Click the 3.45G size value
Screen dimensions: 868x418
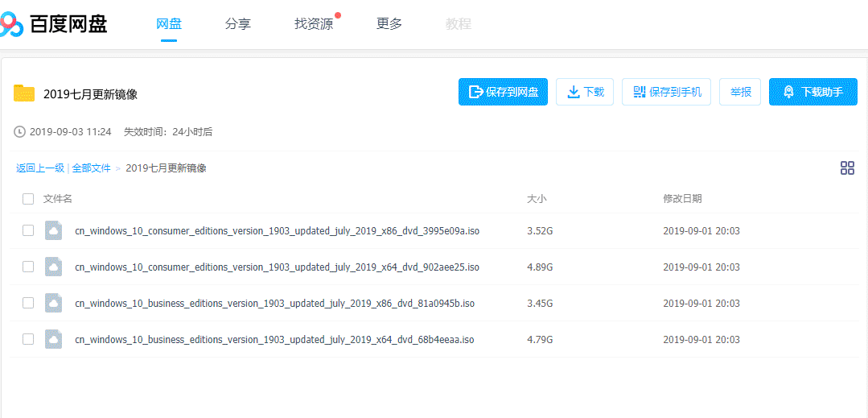pyautogui.click(x=540, y=304)
